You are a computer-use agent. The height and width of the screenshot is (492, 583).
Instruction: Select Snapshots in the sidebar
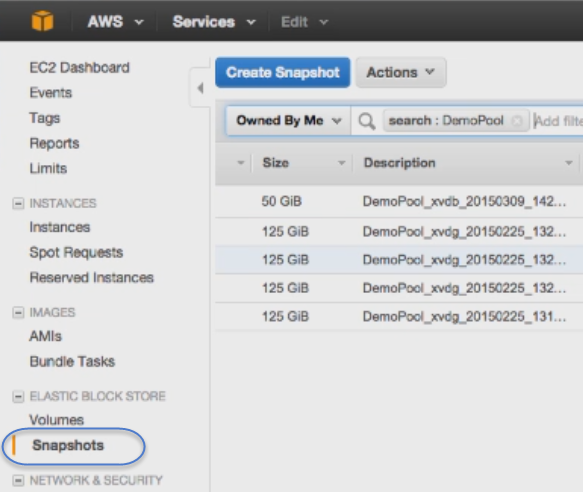tap(68, 446)
